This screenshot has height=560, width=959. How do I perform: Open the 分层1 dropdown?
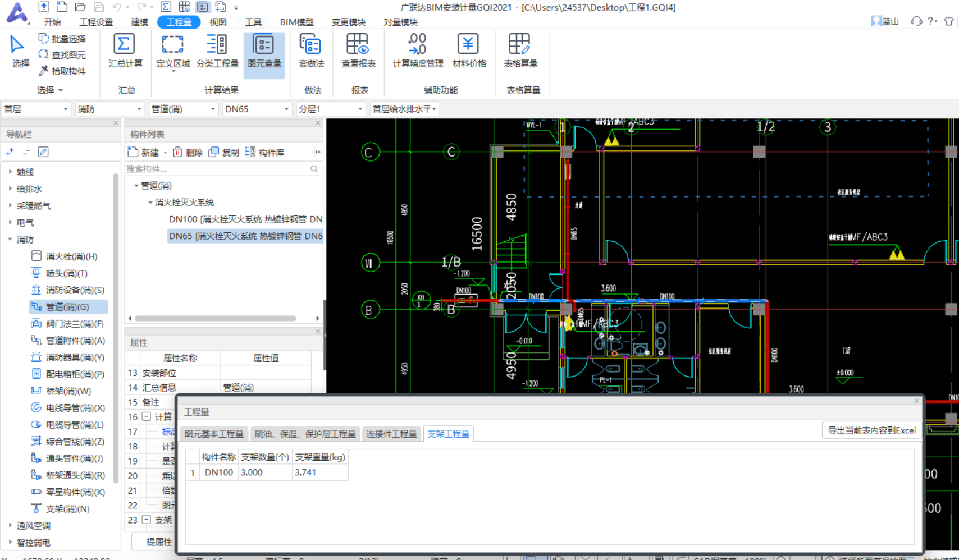(x=331, y=109)
